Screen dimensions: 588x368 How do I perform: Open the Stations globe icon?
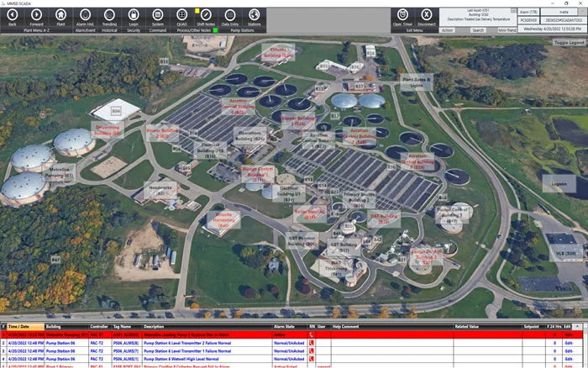point(254,14)
